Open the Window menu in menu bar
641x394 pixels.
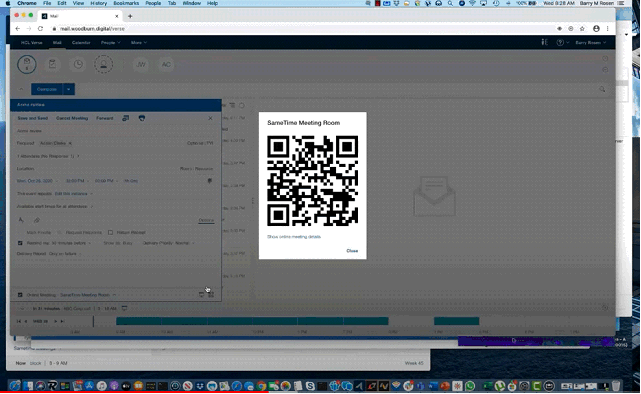[x=191, y=3]
